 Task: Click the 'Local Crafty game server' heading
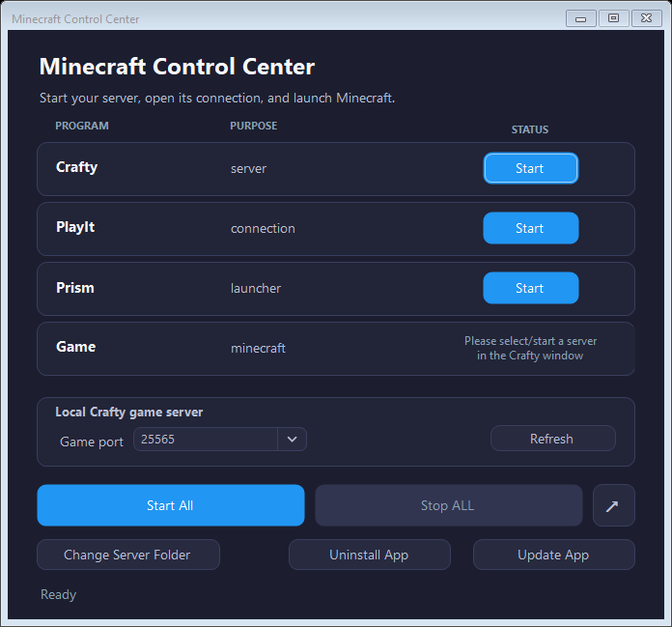pos(129,413)
